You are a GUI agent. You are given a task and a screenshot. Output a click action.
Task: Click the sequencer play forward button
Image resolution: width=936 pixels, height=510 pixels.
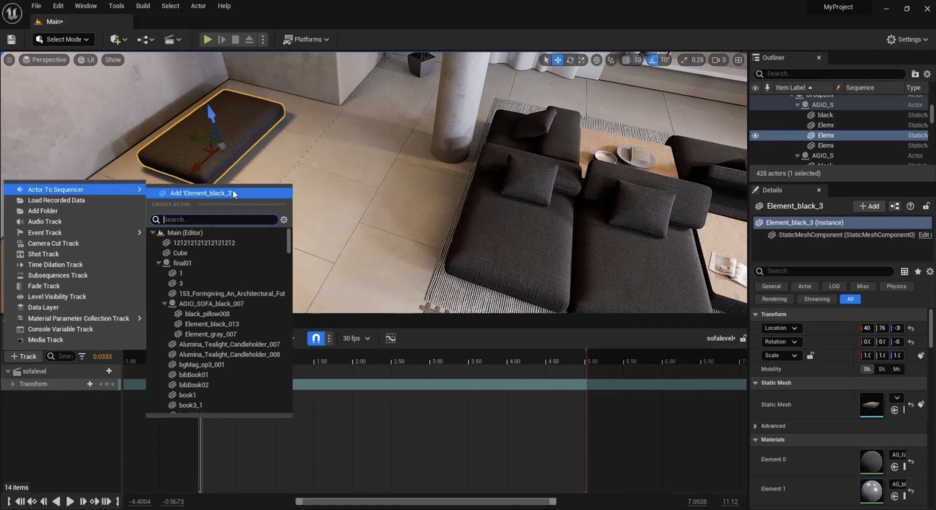point(69,502)
